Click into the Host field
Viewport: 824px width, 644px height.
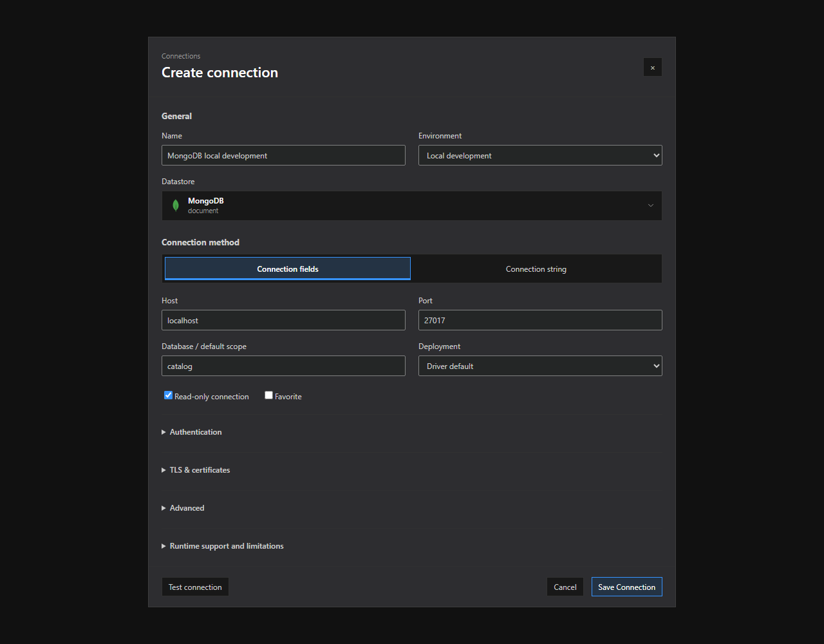coord(283,320)
